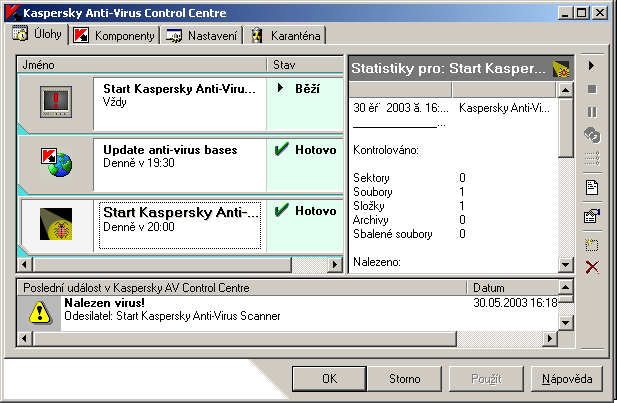The image size is (617, 403).
Task: Click the 30.05.2003 16:18 date entry
Action: pos(515,303)
